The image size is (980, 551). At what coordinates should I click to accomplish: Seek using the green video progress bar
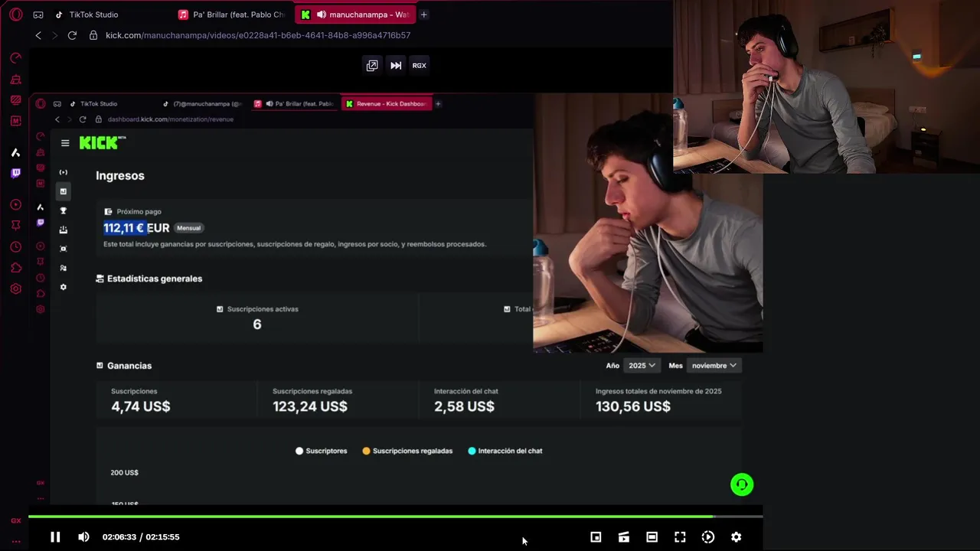(x=395, y=517)
